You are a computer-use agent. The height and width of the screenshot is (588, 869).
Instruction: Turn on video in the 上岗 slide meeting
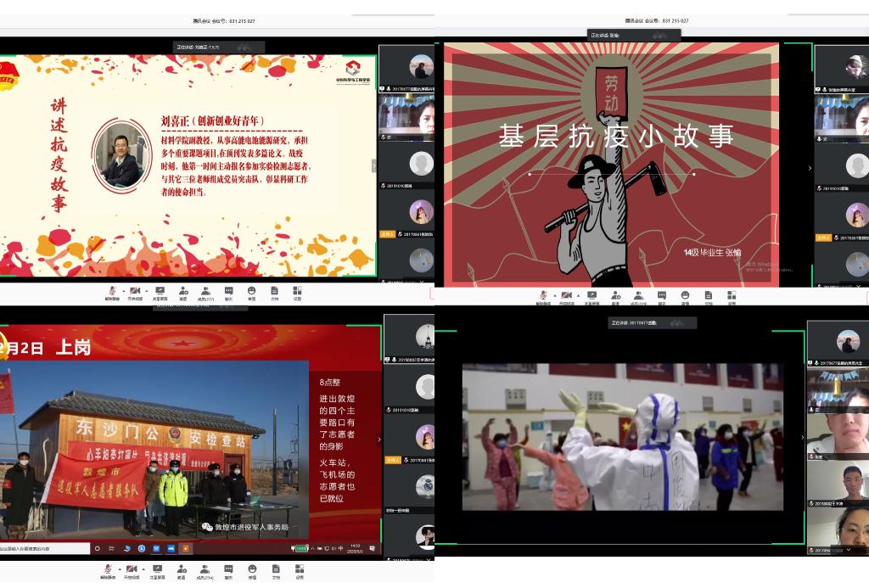(132, 572)
